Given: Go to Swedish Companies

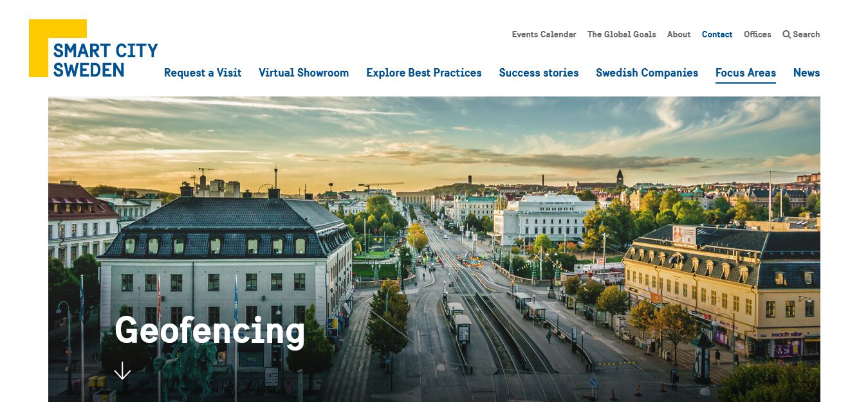Looking at the screenshot, I should pyautogui.click(x=647, y=73).
